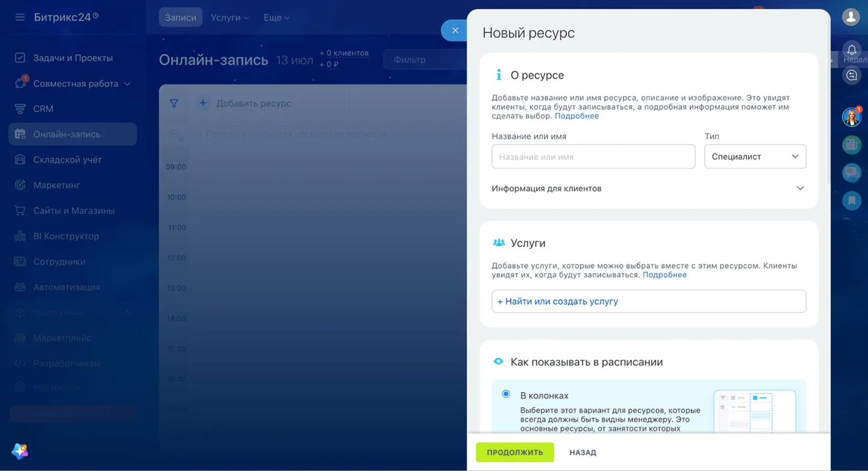Click the Услуги people icon
Viewport: 868px width, 471px height.
(499, 243)
